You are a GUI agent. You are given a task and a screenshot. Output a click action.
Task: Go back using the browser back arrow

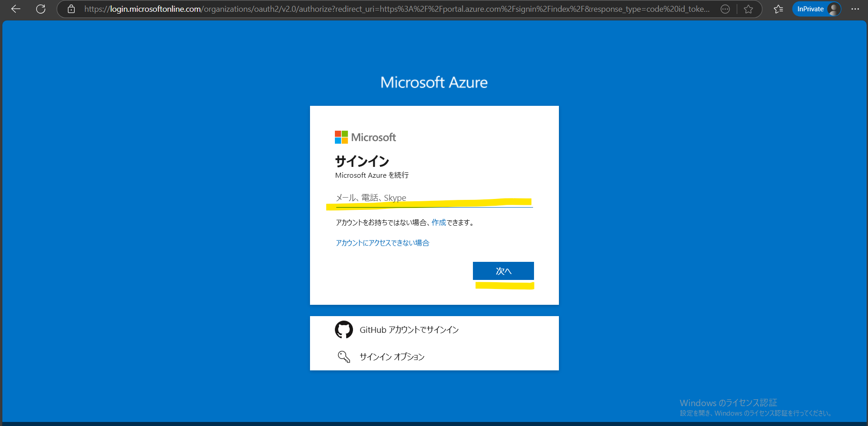(16, 9)
